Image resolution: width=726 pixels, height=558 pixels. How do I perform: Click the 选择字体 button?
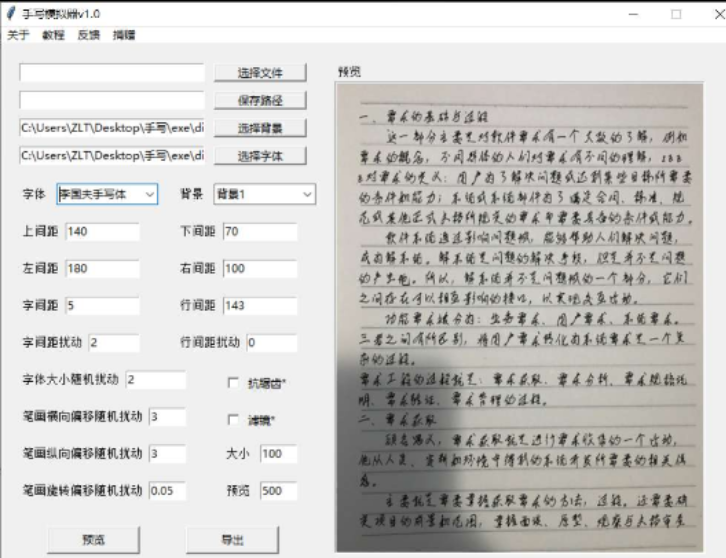click(x=259, y=156)
